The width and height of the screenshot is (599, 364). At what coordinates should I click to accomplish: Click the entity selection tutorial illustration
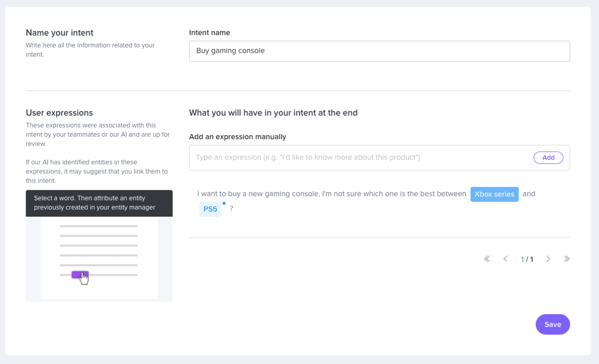pos(99,258)
